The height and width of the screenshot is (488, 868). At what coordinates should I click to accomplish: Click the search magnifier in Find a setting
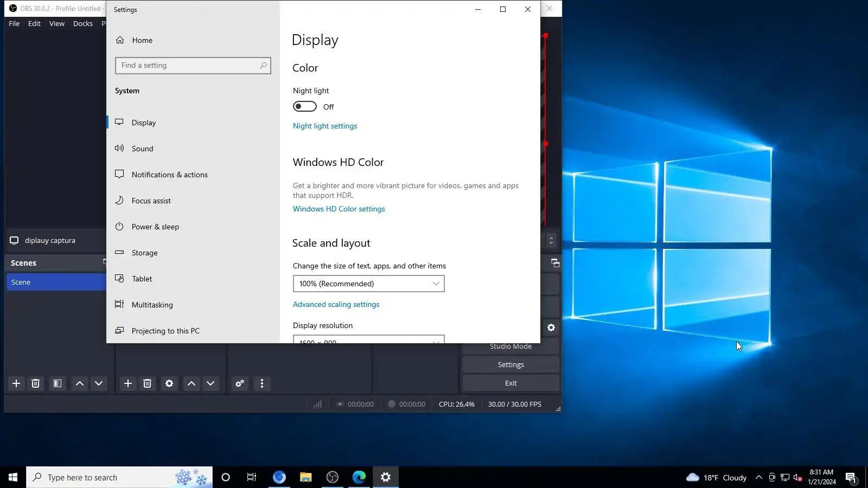tap(263, 66)
